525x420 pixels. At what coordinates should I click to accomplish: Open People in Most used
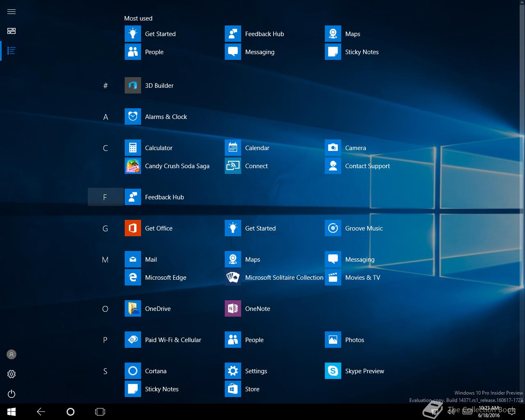144,52
